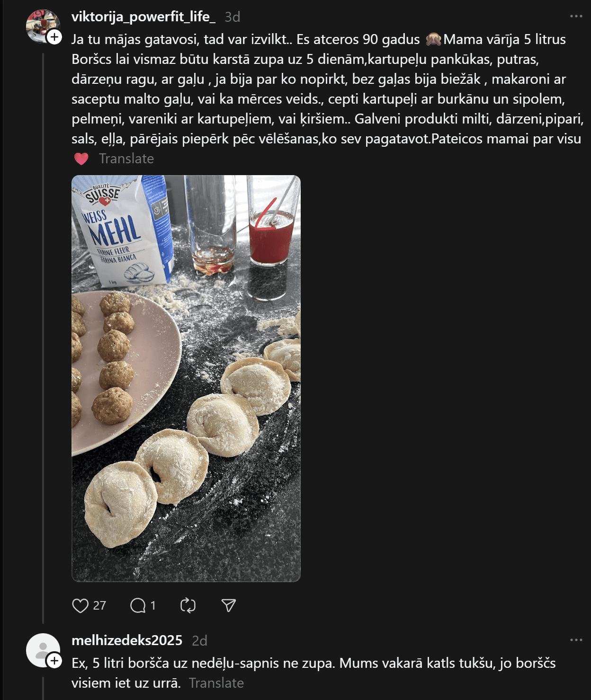Open replies using the comment bubble icon

click(x=138, y=605)
